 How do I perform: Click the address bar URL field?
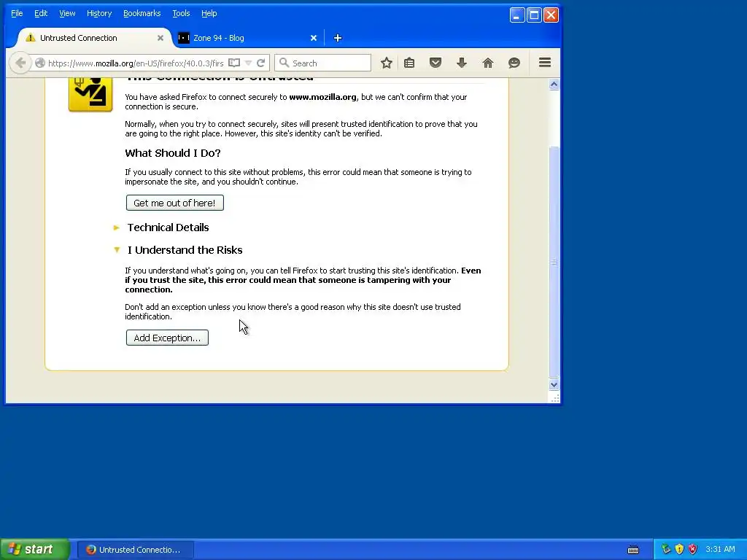coord(136,63)
